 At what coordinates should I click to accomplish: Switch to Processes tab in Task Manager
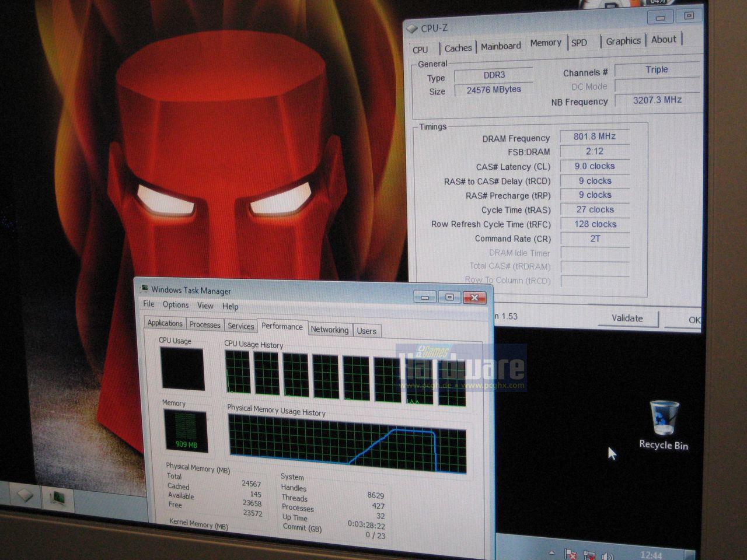click(205, 325)
